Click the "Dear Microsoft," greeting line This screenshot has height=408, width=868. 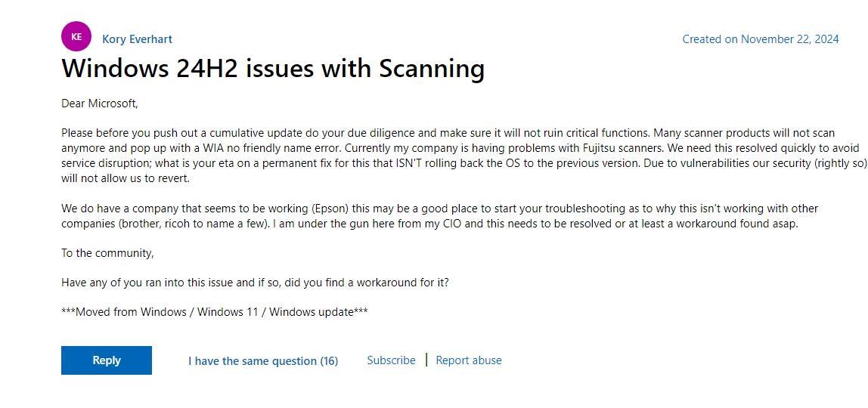[100, 104]
